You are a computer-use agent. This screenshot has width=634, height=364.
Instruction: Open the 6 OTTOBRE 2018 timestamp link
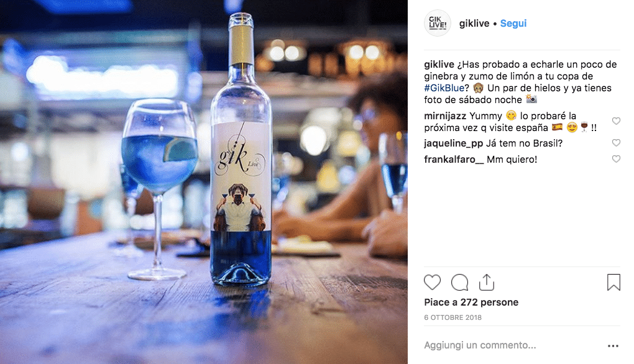[x=453, y=317]
